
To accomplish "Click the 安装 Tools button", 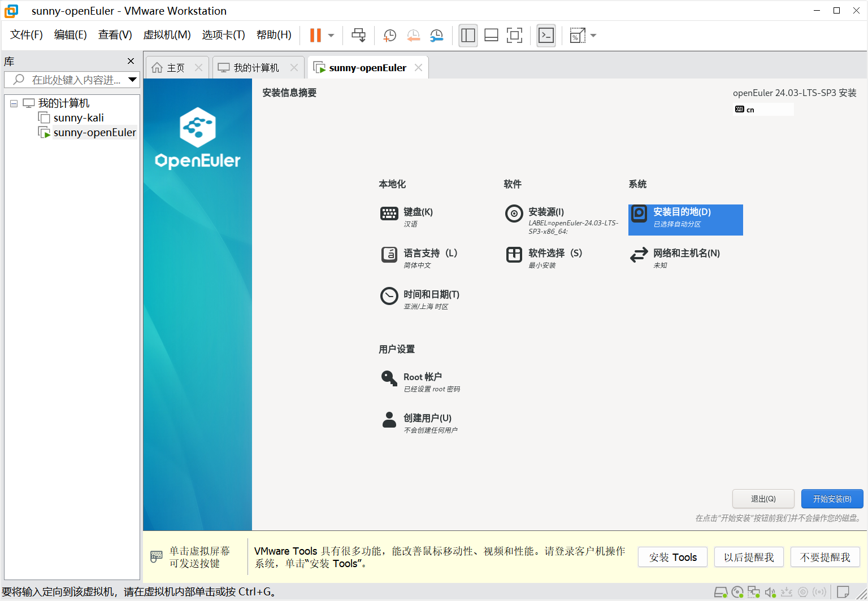I will pos(673,558).
